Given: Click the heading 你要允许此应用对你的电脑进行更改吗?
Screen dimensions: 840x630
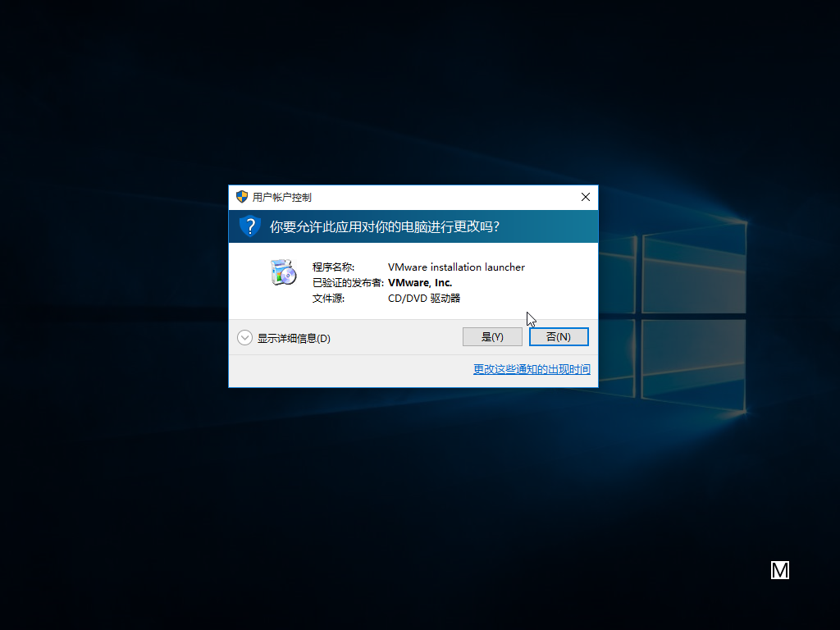Looking at the screenshot, I should [385, 226].
